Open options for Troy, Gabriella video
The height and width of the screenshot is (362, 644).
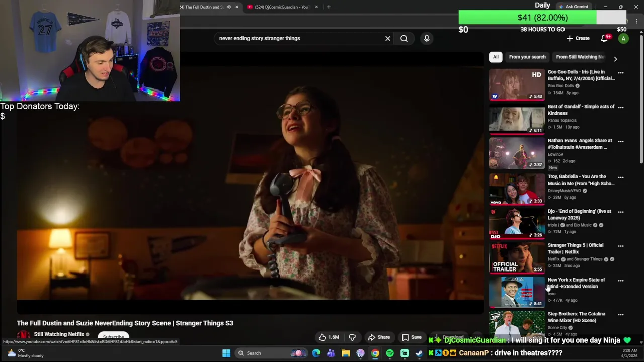pos(621,177)
